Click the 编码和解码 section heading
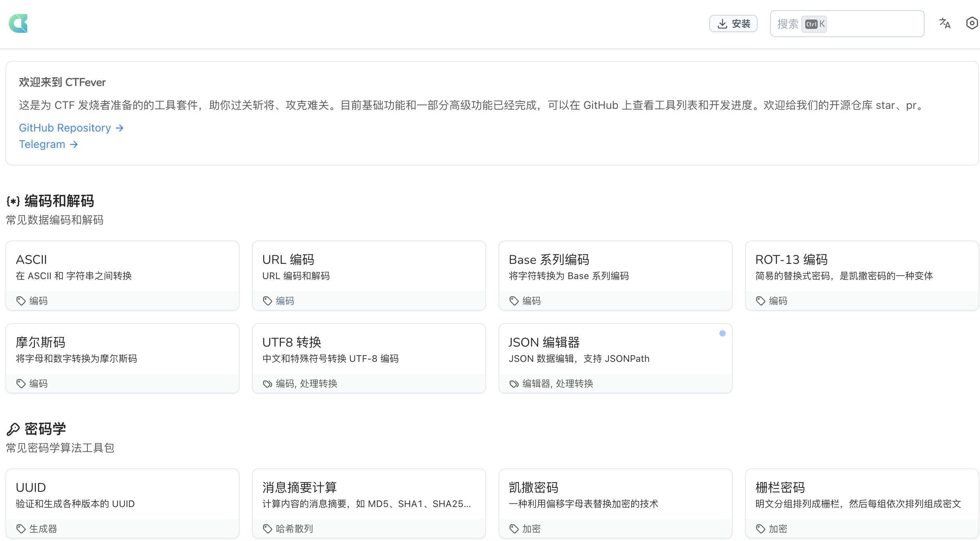Image resolution: width=980 pixels, height=541 pixels. 59,201
